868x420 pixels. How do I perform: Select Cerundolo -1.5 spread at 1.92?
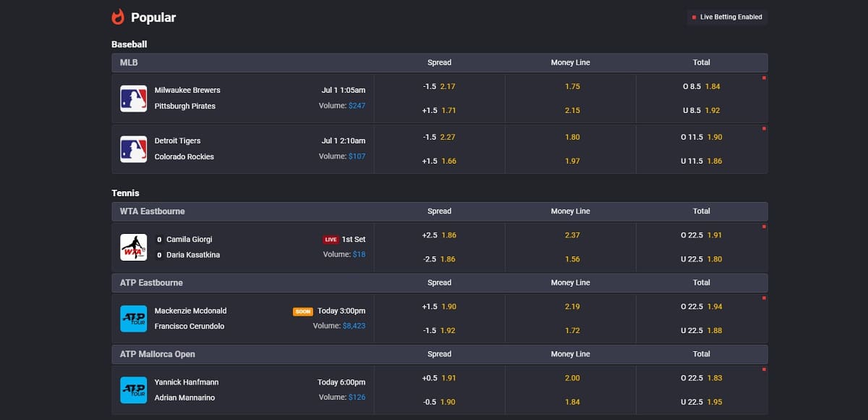tap(439, 330)
